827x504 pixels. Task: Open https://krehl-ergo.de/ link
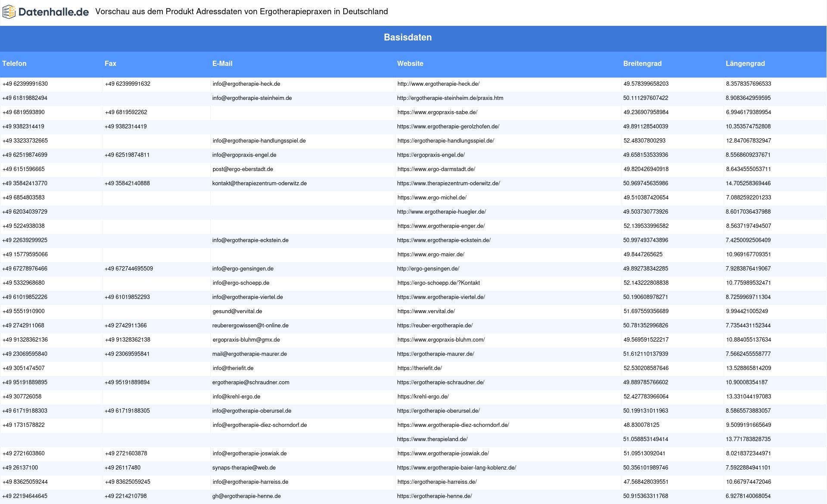click(423, 397)
